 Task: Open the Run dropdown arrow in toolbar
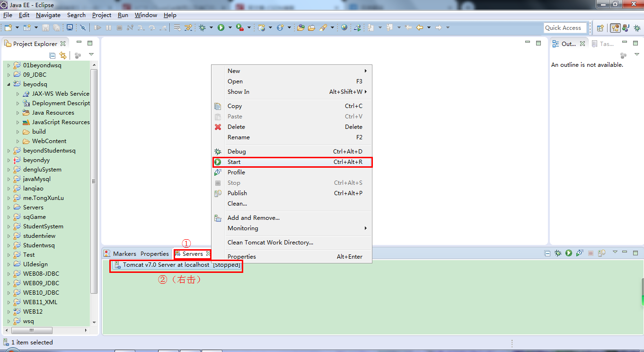point(230,27)
